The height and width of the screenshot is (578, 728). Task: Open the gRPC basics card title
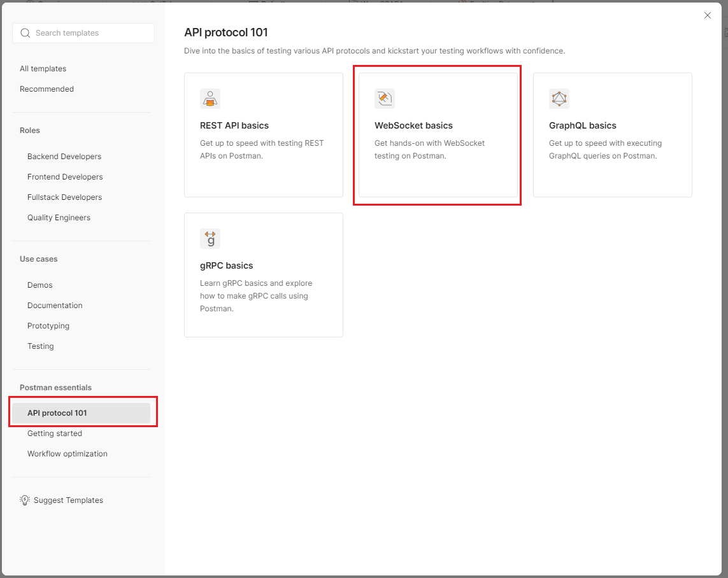pos(226,265)
